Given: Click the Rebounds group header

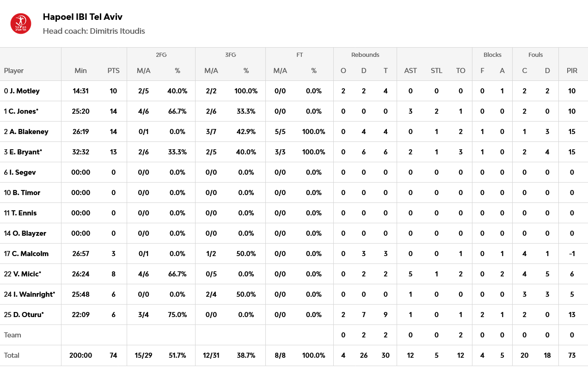Looking at the screenshot, I should click(365, 55).
